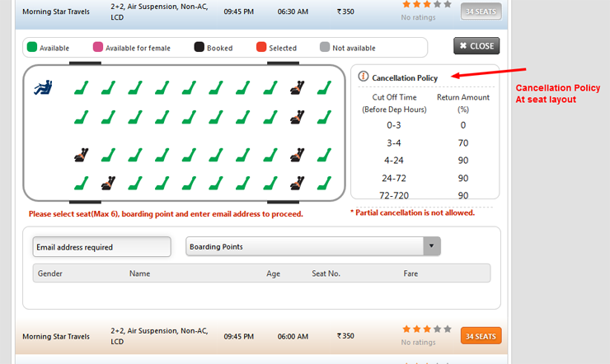Click the Cancellation Policy info icon

364,77
